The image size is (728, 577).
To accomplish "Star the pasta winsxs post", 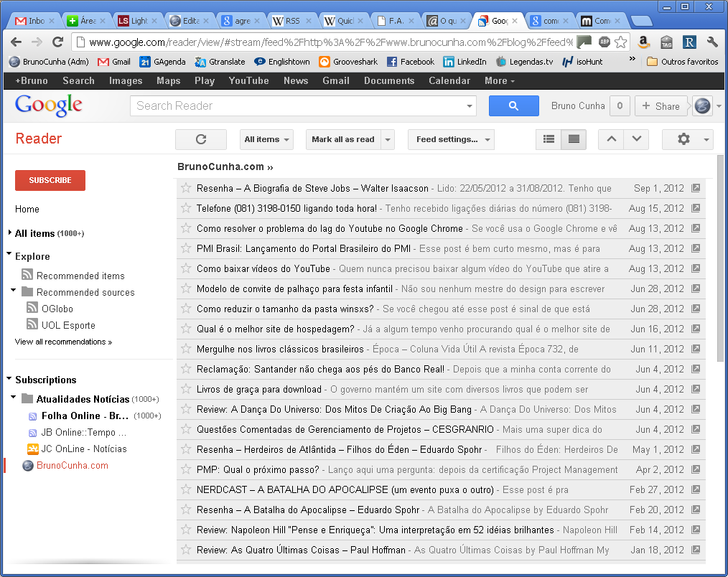I will pos(186,309).
